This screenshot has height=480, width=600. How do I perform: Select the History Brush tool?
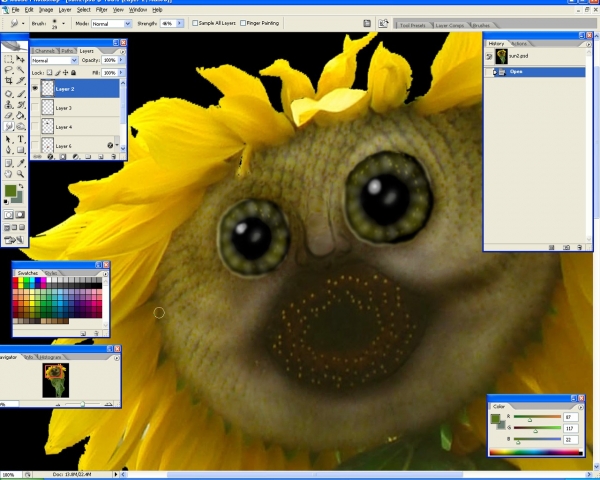pos(20,104)
